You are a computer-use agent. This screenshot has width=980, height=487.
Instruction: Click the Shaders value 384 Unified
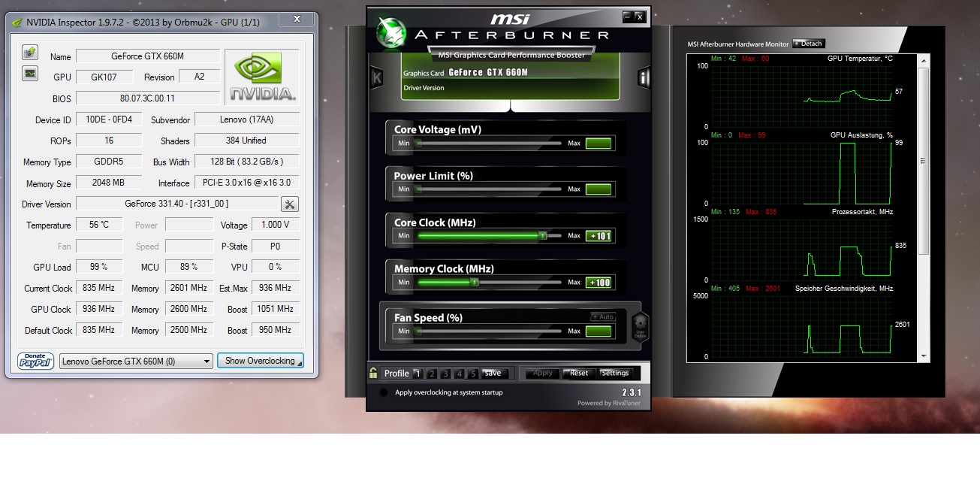click(247, 141)
